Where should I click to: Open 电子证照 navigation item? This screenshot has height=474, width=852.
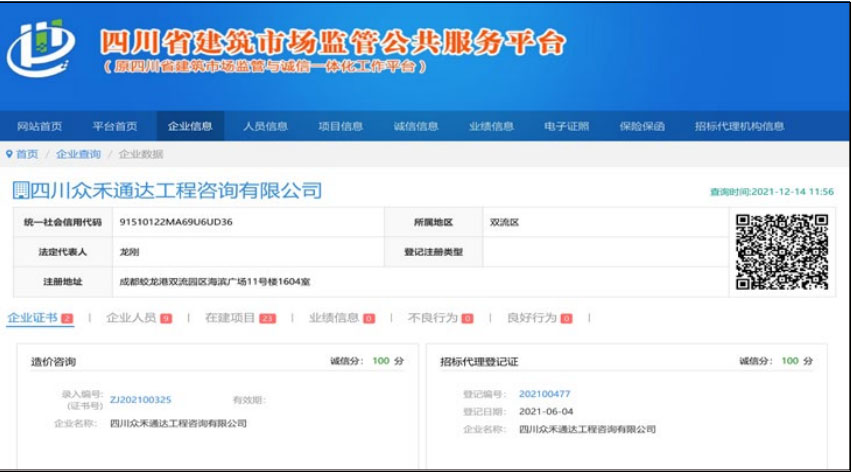pos(566,126)
